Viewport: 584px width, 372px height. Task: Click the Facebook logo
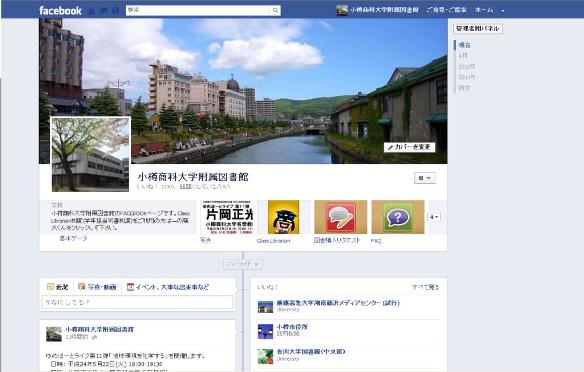click(60, 10)
